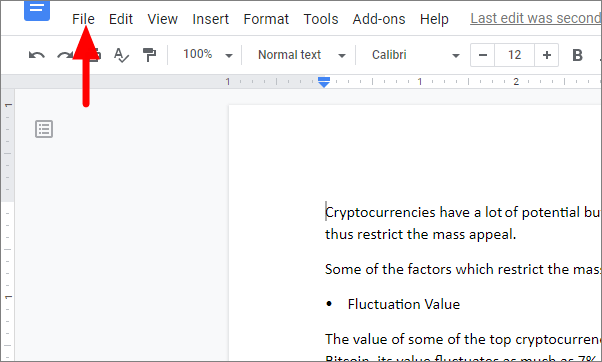Click the blue indent marker on ruler
This screenshot has height=362, width=602.
coord(324,82)
